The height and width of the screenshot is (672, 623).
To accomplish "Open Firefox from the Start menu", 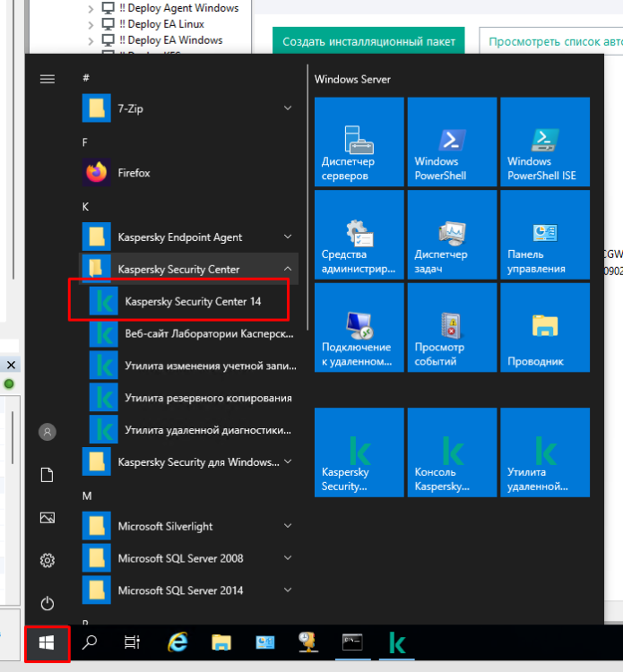I will point(188,173).
